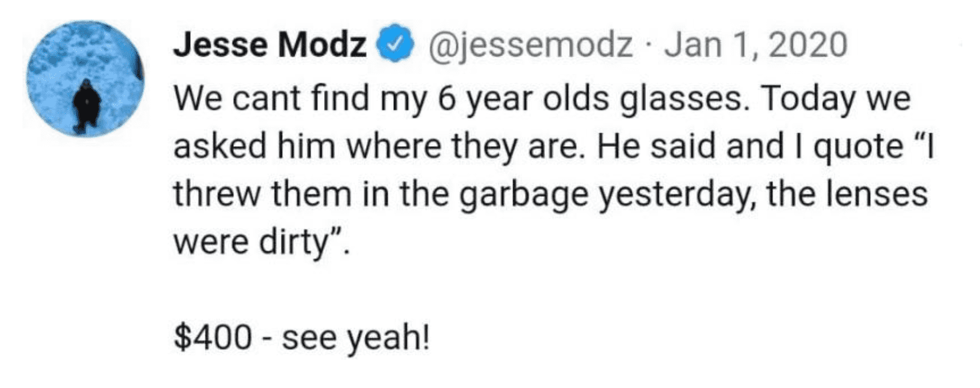Viewport: 980px width, 388px height.
Task: Click the dark figure inside the avatar
Action: pos(86,106)
